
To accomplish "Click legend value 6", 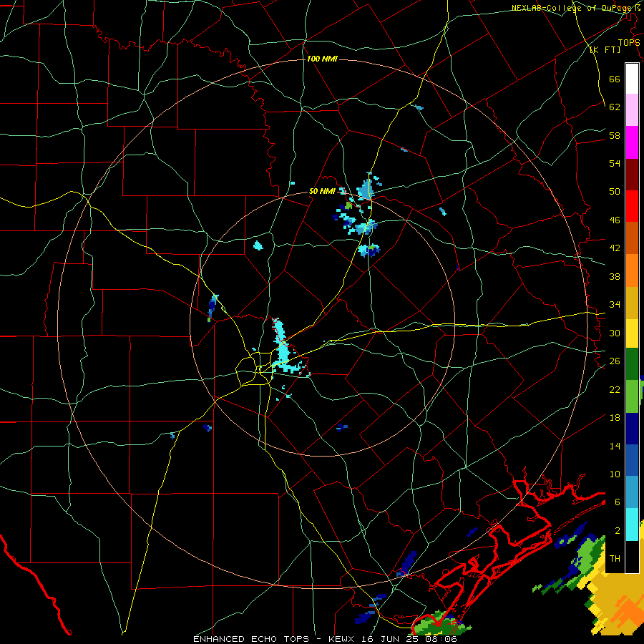I will coord(618,502).
